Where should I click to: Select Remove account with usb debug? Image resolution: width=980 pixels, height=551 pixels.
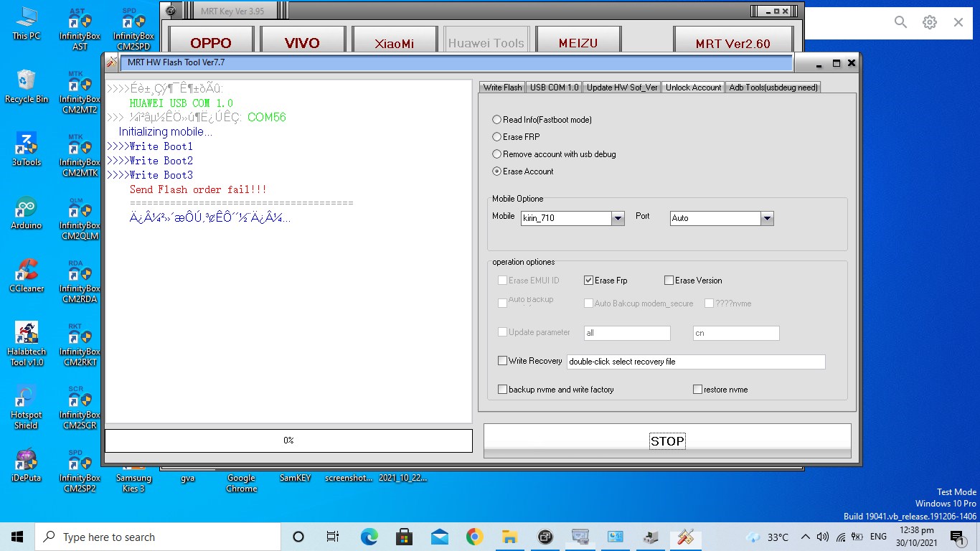tap(554, 154)
